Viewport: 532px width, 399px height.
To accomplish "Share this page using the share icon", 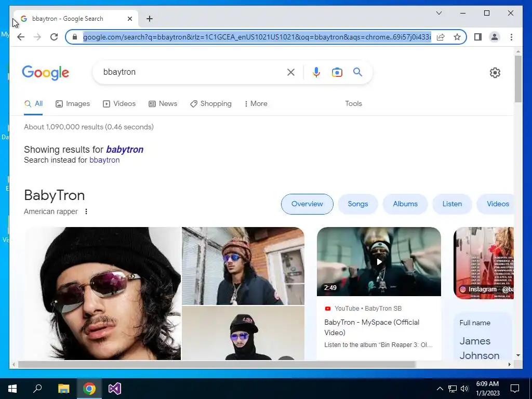I will point(441,37).
